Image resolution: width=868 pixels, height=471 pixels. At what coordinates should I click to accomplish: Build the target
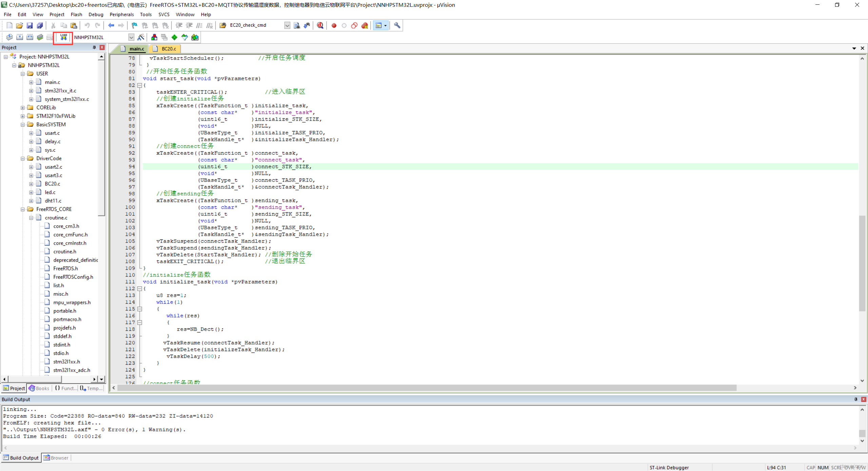[20, 37]
